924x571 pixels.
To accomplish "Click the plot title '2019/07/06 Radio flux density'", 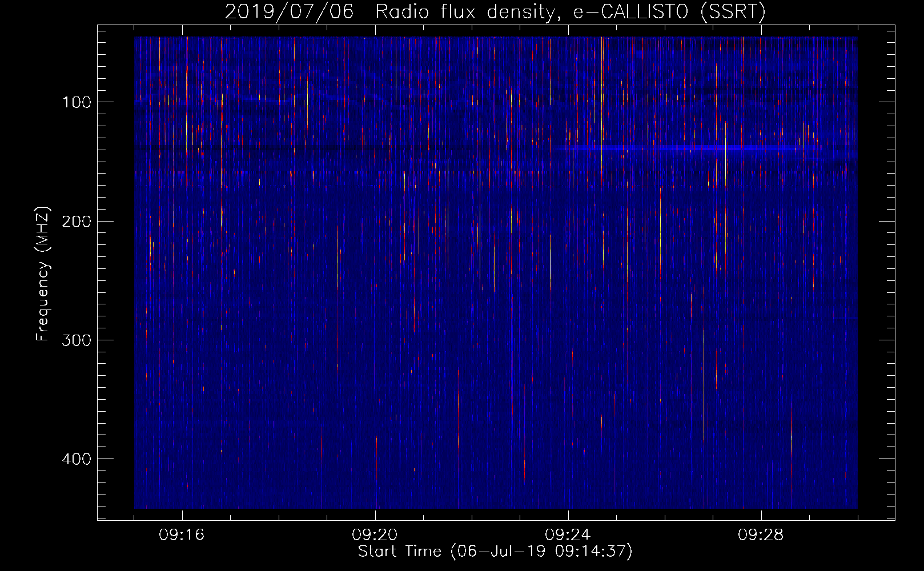I will pos(495,11).
